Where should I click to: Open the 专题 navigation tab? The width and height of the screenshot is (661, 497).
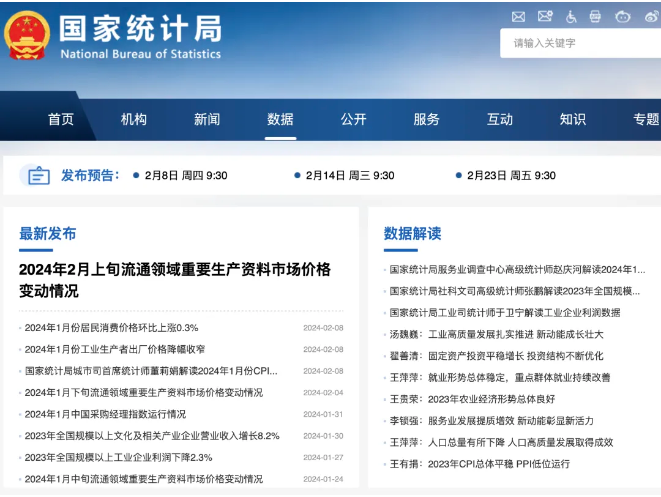point(646,119)
